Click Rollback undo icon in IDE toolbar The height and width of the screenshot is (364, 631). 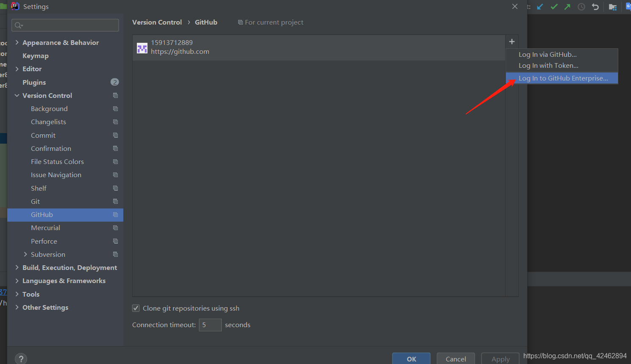click(x=595, y=7)
